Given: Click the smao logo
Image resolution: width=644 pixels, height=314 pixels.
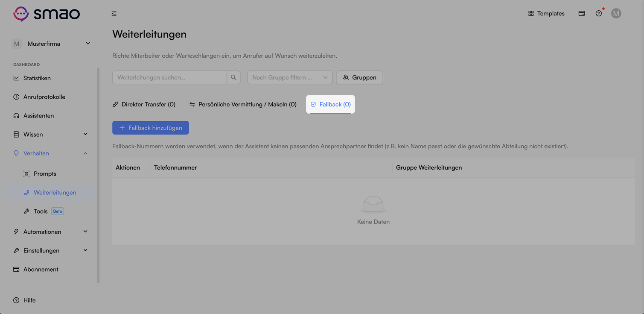Looking at the screenshot, I should click(47, 14).
